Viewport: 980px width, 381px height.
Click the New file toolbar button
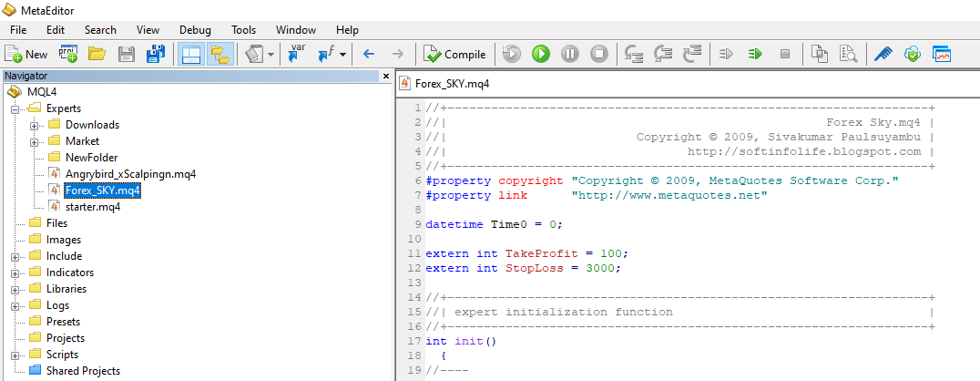26,55
